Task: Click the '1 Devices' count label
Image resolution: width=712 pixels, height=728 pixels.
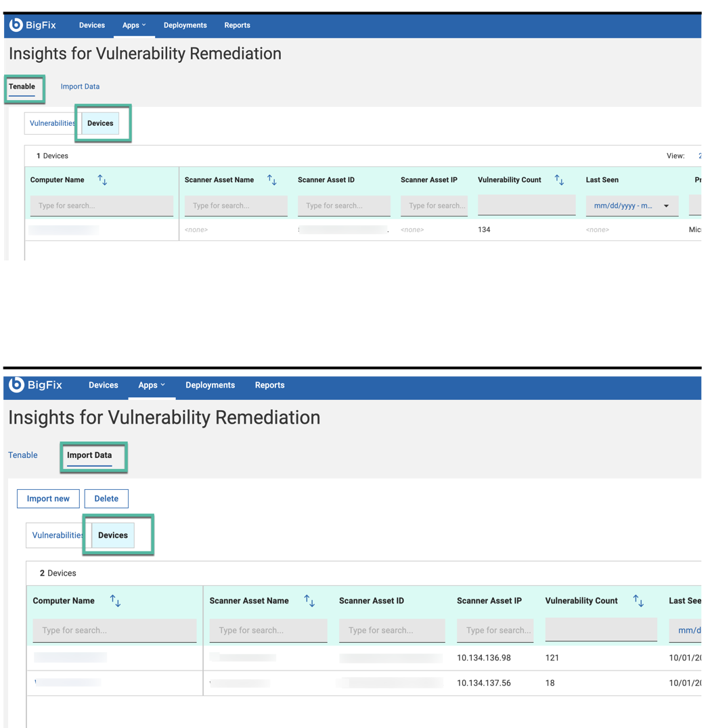Action: point(53,156)
